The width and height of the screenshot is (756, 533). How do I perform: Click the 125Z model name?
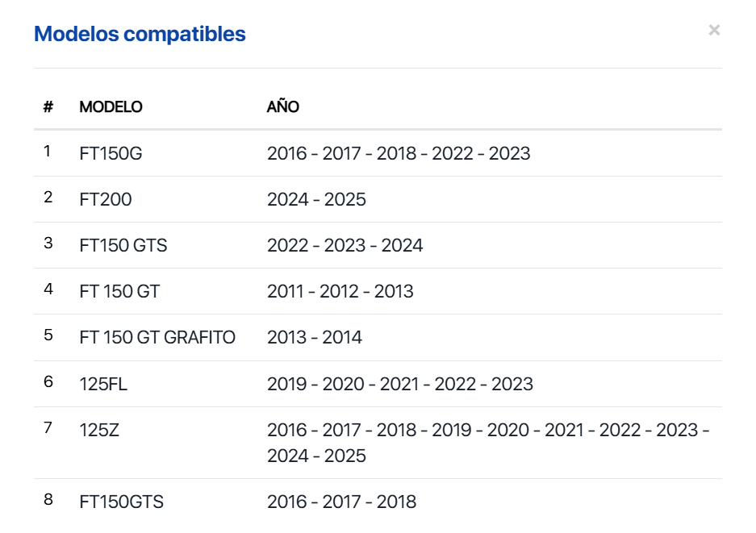click(x=99, y=430)
